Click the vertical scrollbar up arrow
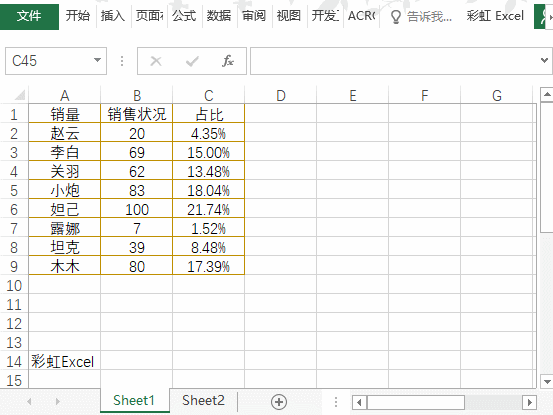Viewport: 553px width, 415px height. tap(547, 94)
